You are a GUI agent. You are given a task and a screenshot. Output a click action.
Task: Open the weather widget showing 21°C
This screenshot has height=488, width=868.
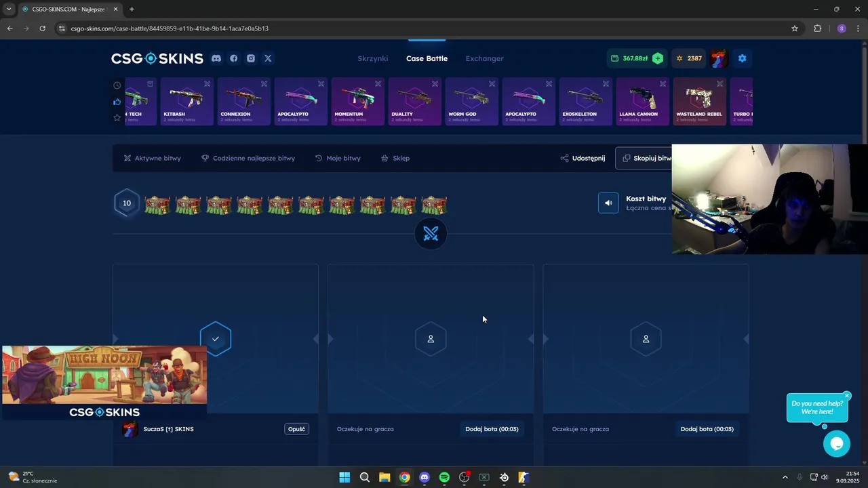click(33, 477)
